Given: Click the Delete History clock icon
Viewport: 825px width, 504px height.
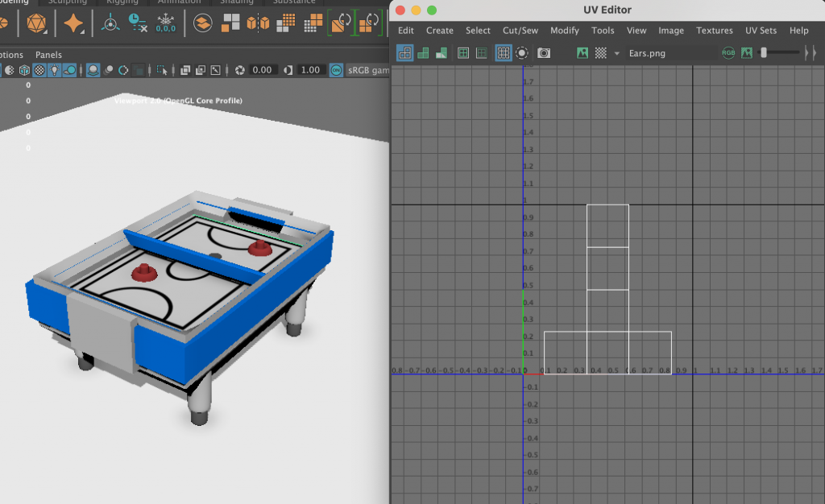Looking at the screenshot, I should click(138, 23).
